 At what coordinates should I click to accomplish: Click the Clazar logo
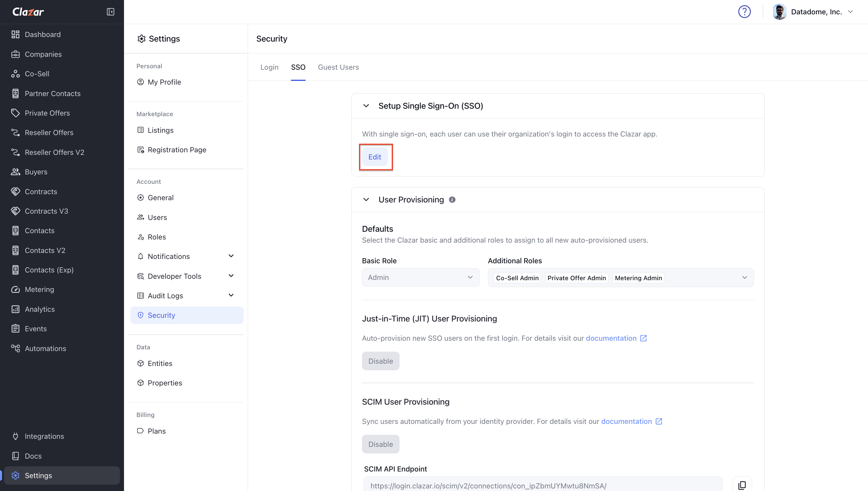(x=28, y=12)
